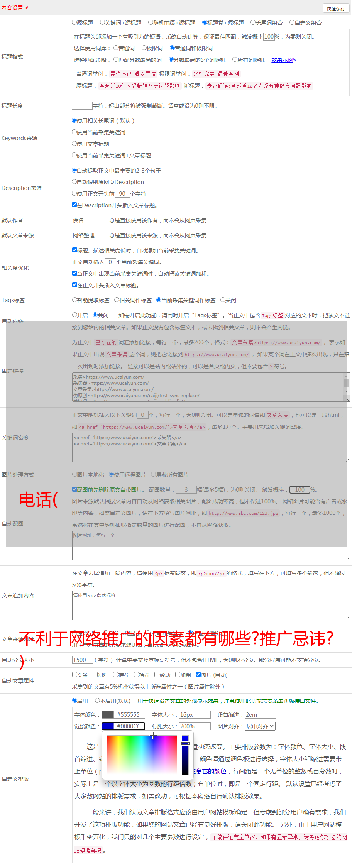
Task: Edit the #555555 font color field
Action: click(x=129, y=715)
